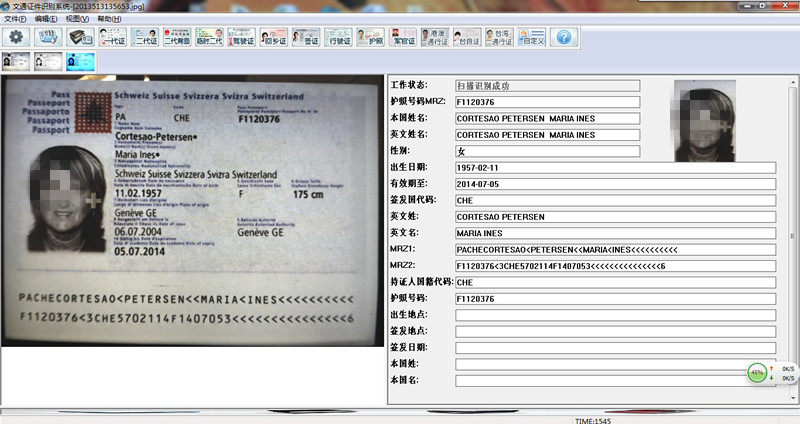The image size is (800, 424).
Task: Click the empty 本国姓 field
Action: tap(615, 364)
